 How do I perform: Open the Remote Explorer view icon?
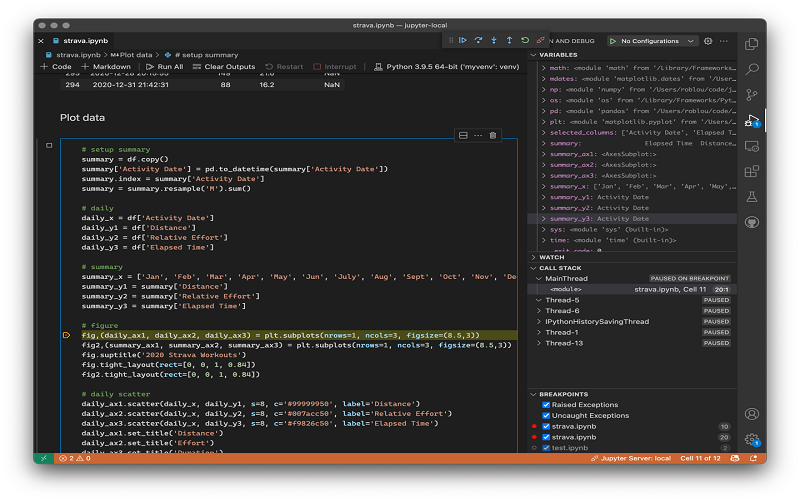tap(752, 146)
